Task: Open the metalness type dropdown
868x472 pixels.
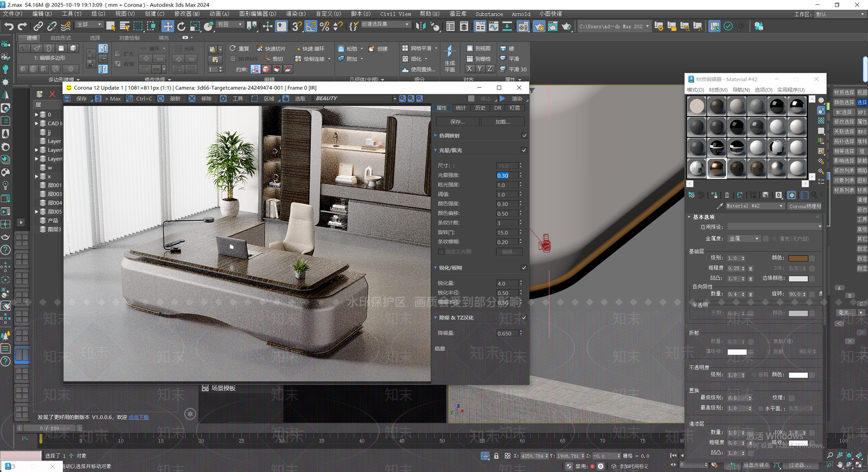Action: click(744, 239)
